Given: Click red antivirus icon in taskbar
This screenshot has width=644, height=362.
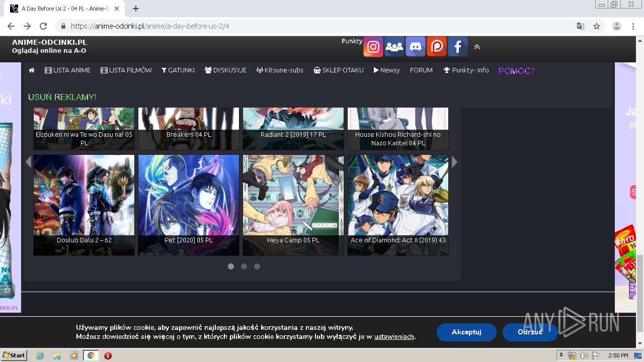Looking at the screenshot, I should (x=108, y=355).
